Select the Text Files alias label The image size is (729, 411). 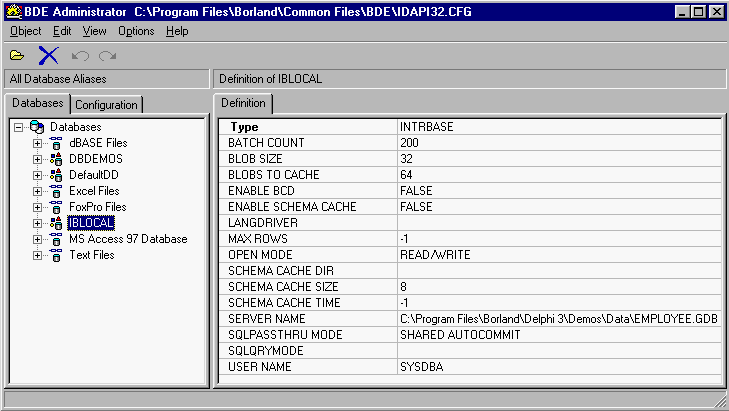coord(92,255)
